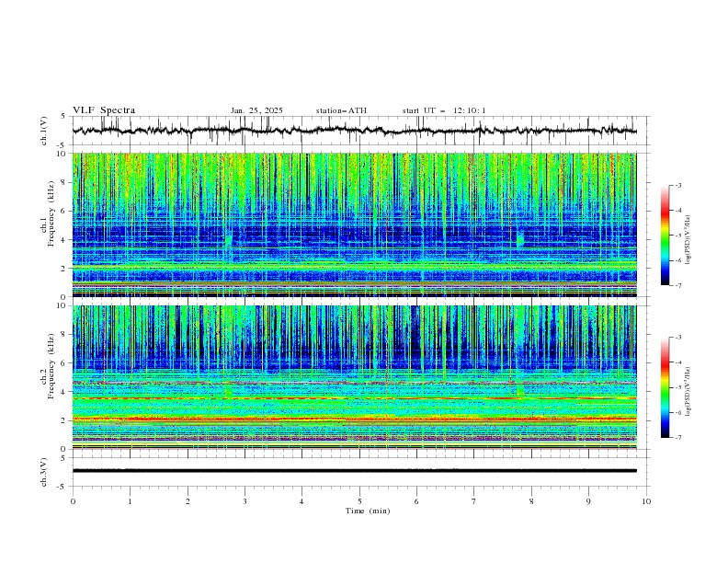Click the "station=ATH" header label
Image resolution: width=728 pixels, height=563 pixels.
(341, 110)
